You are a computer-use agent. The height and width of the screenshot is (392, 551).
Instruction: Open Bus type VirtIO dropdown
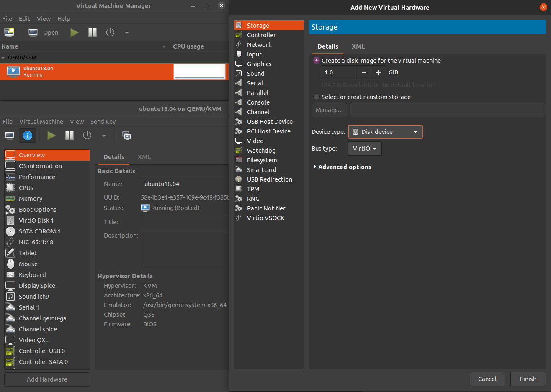click(x=365, y=149)
